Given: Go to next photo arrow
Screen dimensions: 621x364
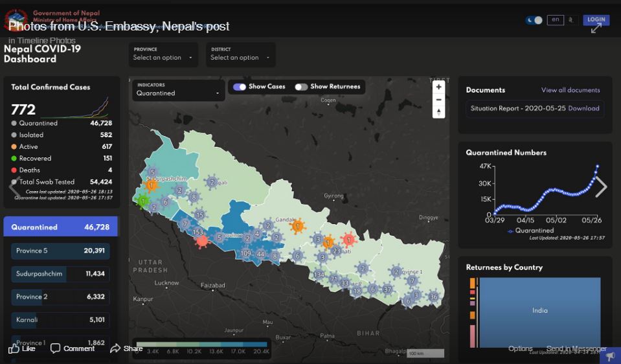Looking at the screenshot, I should pyautogui.click(x=601, y=187).
